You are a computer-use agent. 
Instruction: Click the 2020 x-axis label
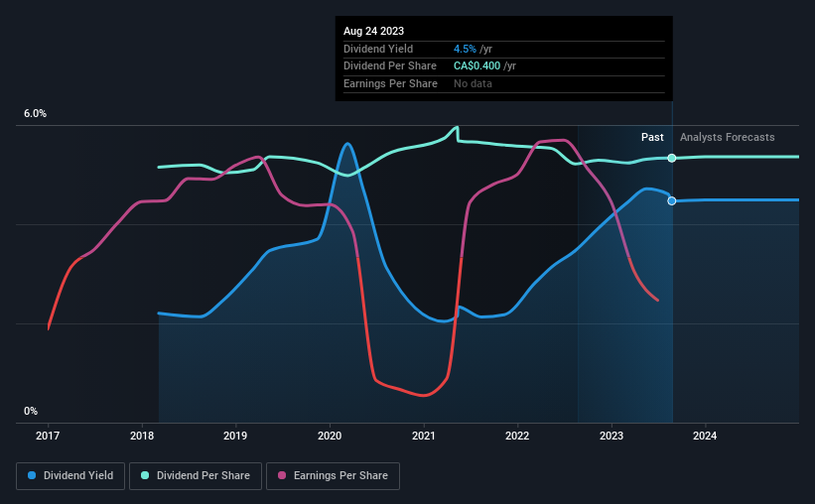pyautogui.click(x=330, y=436)
